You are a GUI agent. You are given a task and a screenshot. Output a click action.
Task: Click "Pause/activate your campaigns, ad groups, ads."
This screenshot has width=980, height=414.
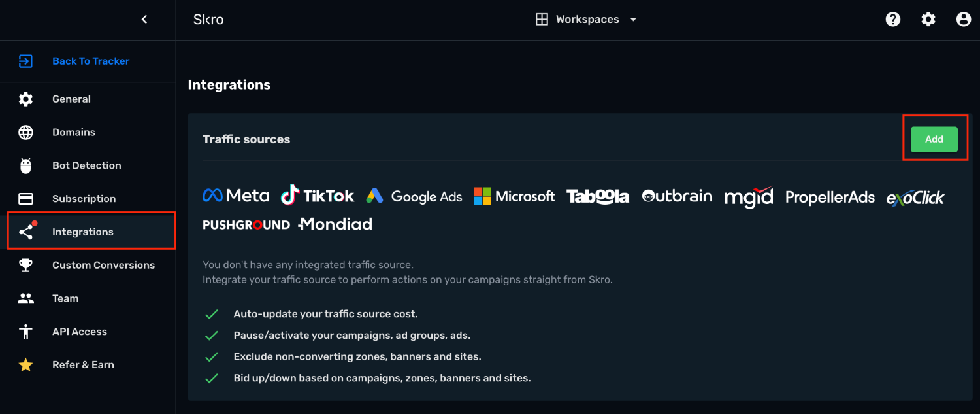352,336
